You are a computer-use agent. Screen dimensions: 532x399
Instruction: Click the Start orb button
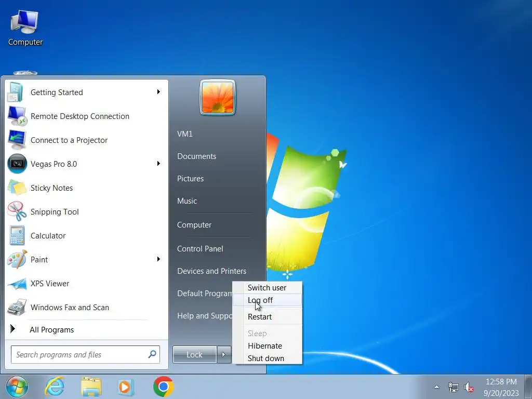(17, 387)
